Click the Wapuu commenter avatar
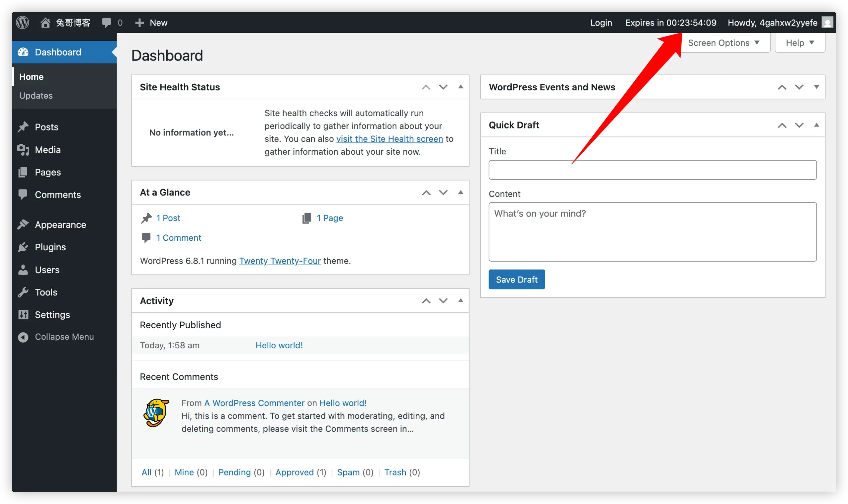The height and width of the screenshot is (504, 848). (156, 413)
